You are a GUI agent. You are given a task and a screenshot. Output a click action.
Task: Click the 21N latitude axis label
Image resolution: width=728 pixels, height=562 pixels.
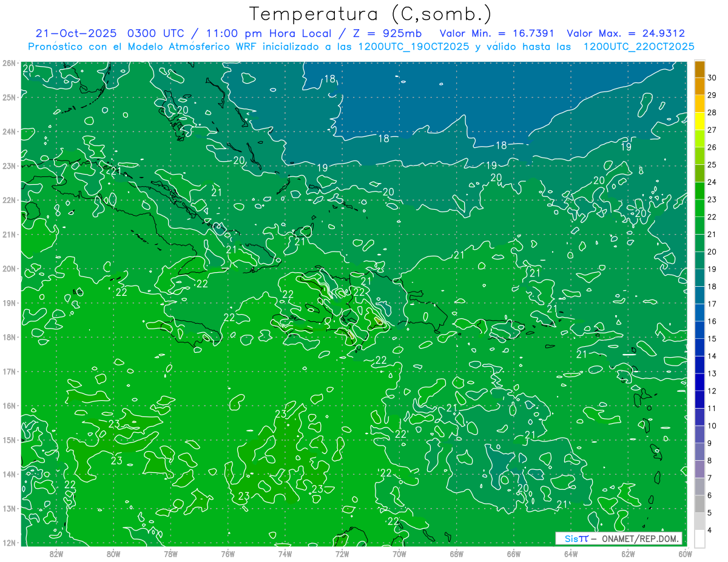pos(9,234)
